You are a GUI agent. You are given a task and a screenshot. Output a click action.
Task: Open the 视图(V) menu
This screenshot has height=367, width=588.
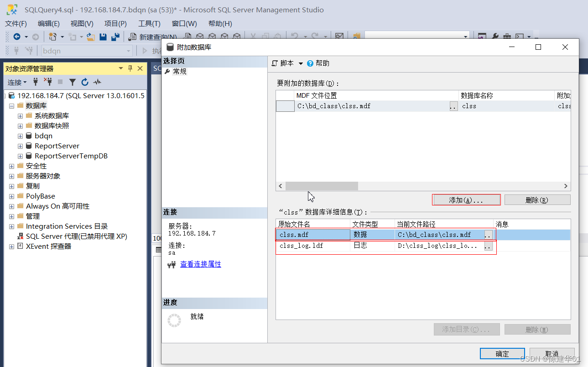click(82, 24)
